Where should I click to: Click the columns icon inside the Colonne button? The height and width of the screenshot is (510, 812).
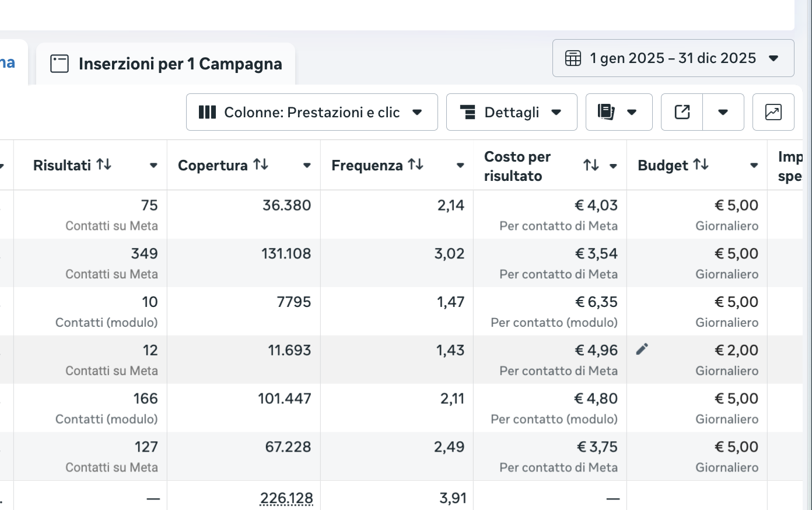[207, 112]
